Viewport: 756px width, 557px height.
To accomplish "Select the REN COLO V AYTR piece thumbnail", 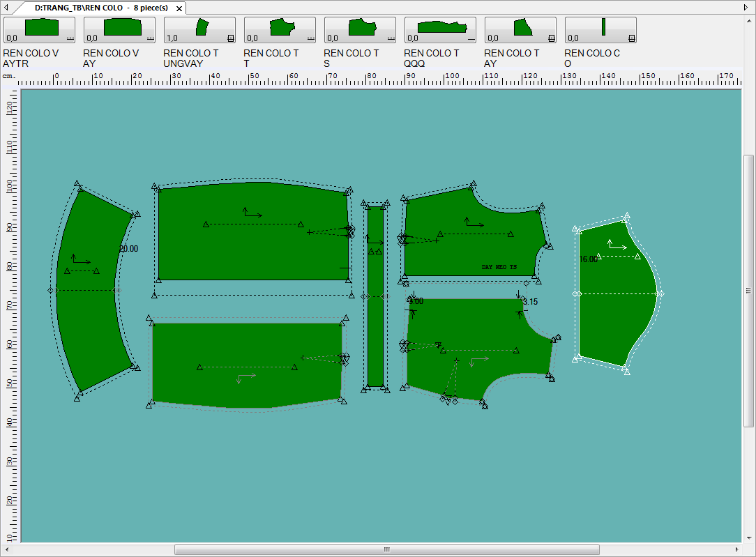I will [39, 30].
